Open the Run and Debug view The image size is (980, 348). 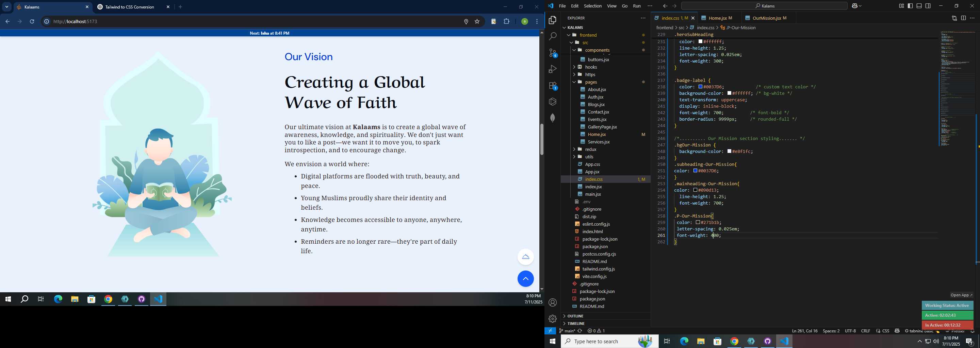click(552, 69)
